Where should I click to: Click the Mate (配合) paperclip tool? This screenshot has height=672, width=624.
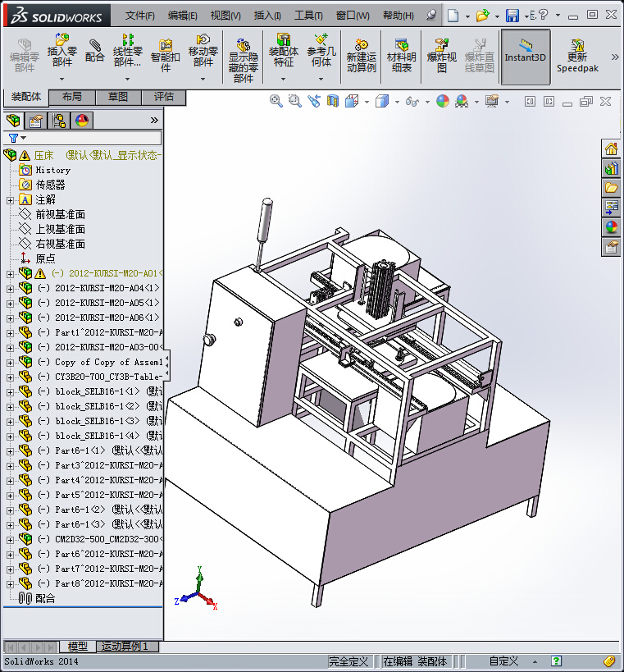[94, 50]
